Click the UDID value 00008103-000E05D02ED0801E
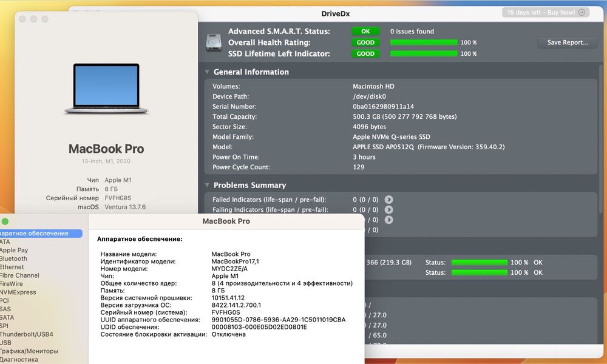 259,327
